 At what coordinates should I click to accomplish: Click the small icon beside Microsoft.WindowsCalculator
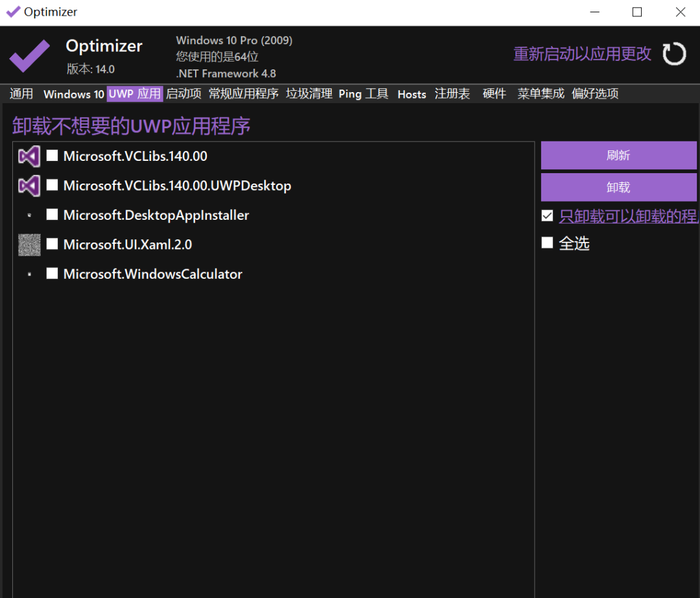click(x=29, y=274)
